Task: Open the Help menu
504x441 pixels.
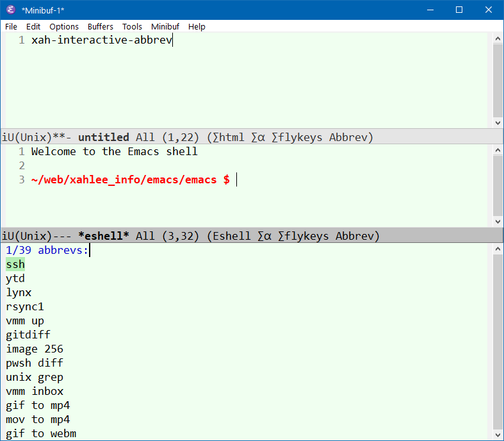Action: (197, 26)
